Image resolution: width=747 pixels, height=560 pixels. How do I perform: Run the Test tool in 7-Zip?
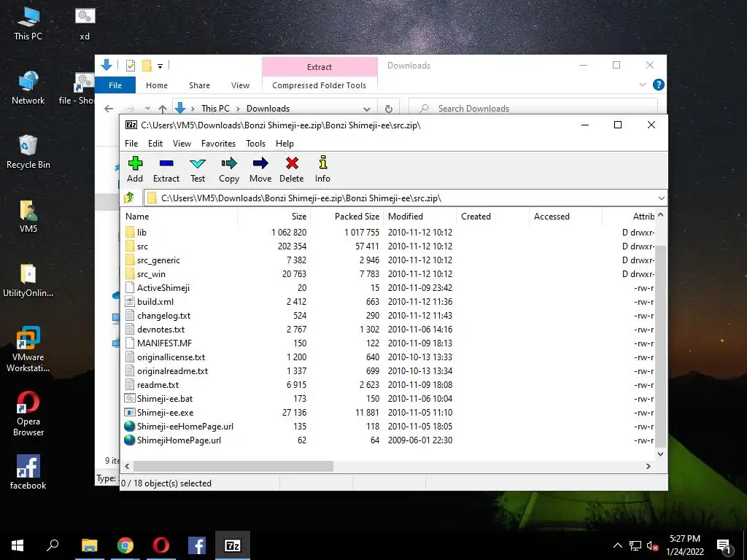pyautogui.click(x=198, y=163)
